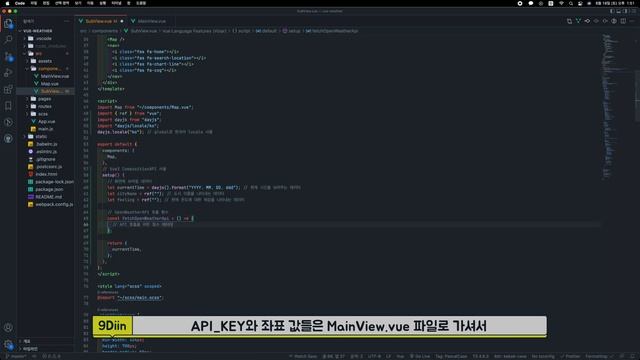Expand the Timeline section at sidebar bottom
This screenshot has width=640, height=360.
click(45, 349)
